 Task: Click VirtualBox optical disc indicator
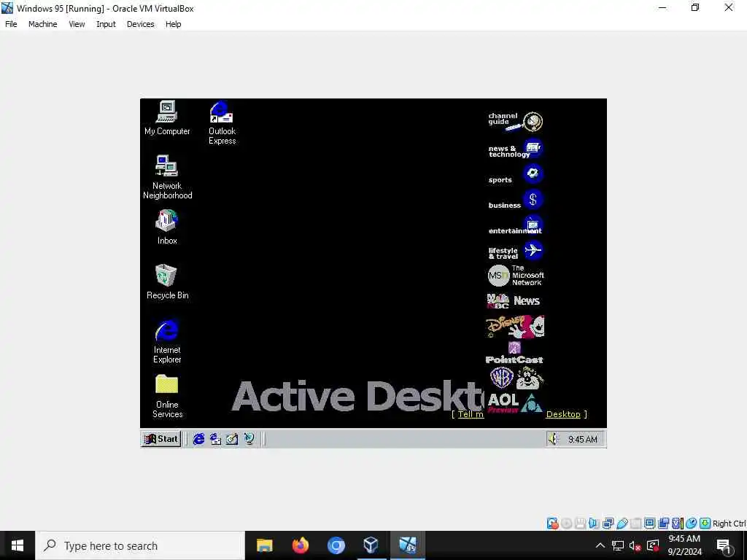[566, 524]
